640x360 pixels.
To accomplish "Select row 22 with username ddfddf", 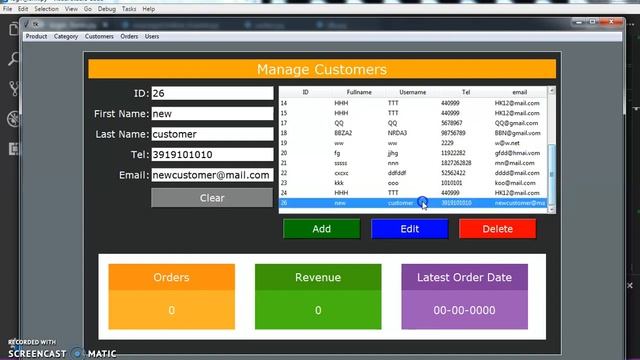I will tap(413, 173).
